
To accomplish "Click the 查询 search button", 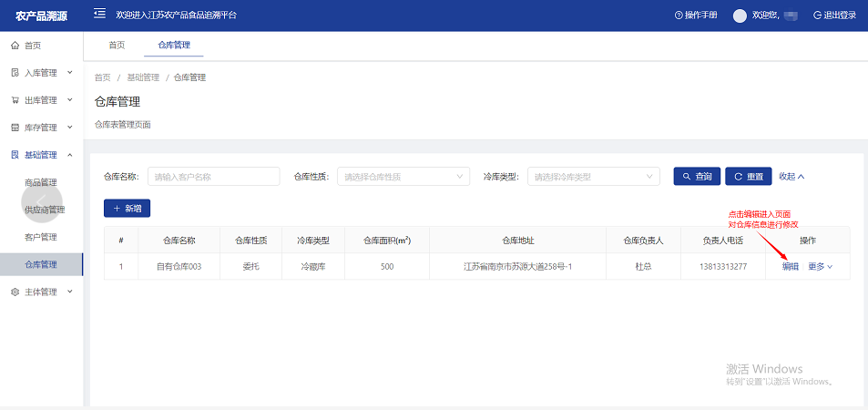I will 697,177.
